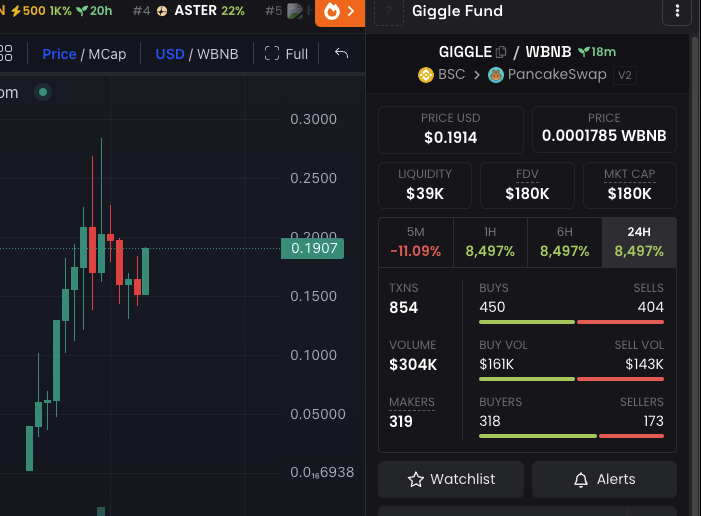Click the FDV $180K box
The height and width of the screenshot is (516, 701).
(x=527, y=186)
